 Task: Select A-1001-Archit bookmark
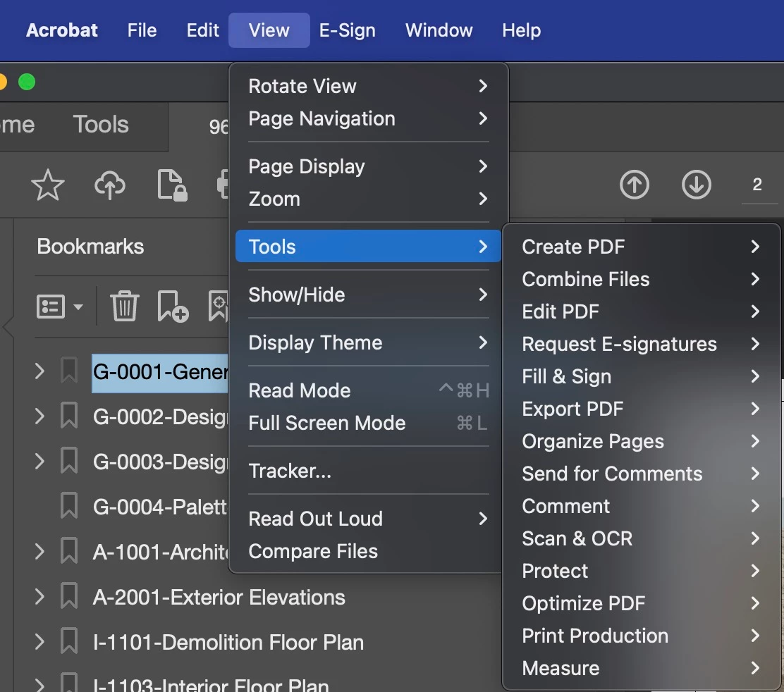coord(161,552)
